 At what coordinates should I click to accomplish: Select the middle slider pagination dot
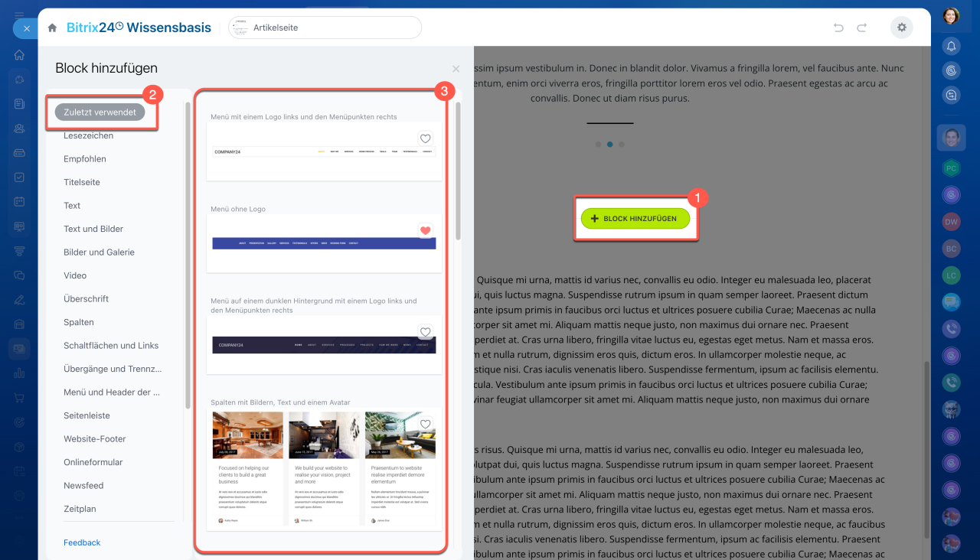click(609, 144)
